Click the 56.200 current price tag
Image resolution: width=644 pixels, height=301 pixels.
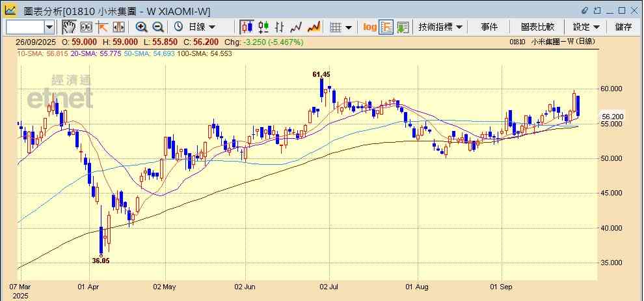tap(612, 117)
